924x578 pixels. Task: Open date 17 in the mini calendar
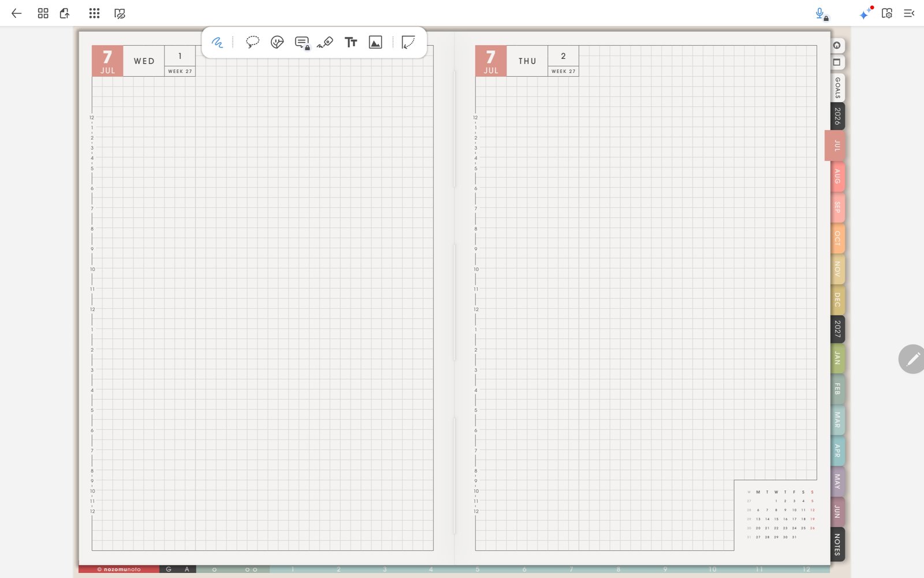coord(794,519)
